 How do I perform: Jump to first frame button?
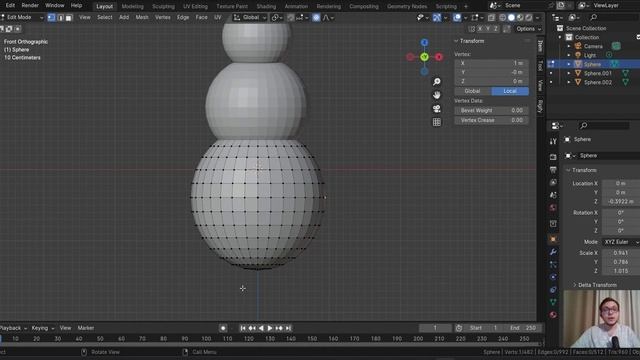coord(243,328)
